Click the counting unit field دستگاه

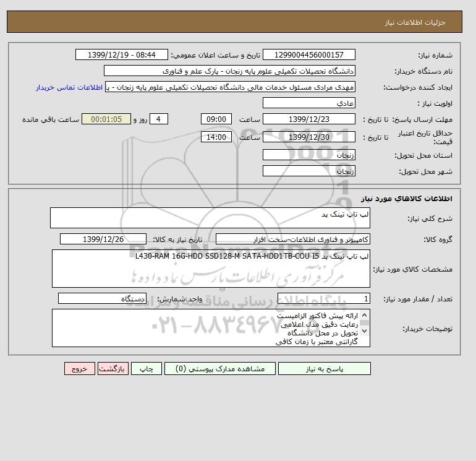pos(102,299)
